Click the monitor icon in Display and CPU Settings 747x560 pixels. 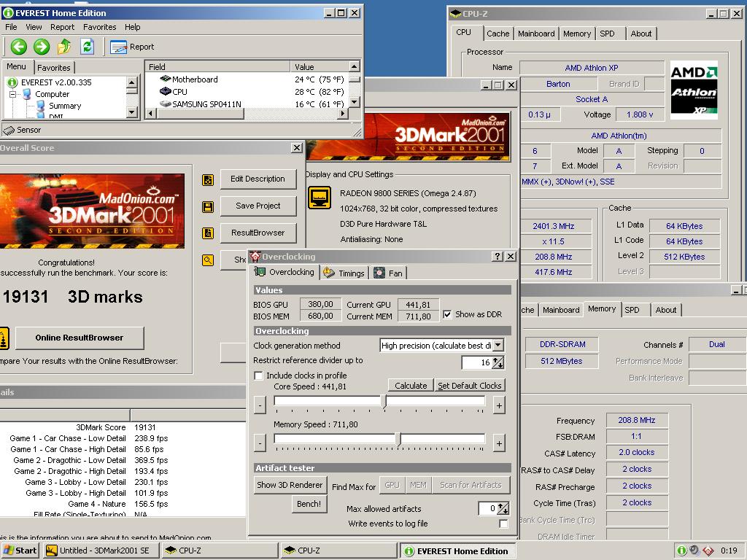tap(320, 197)
